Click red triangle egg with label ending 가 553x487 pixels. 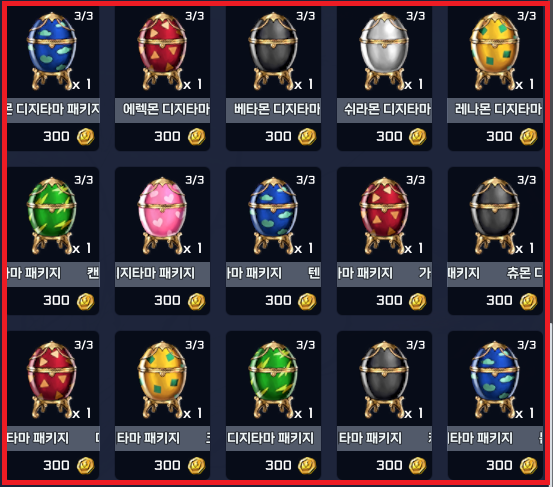pos(384,215)
